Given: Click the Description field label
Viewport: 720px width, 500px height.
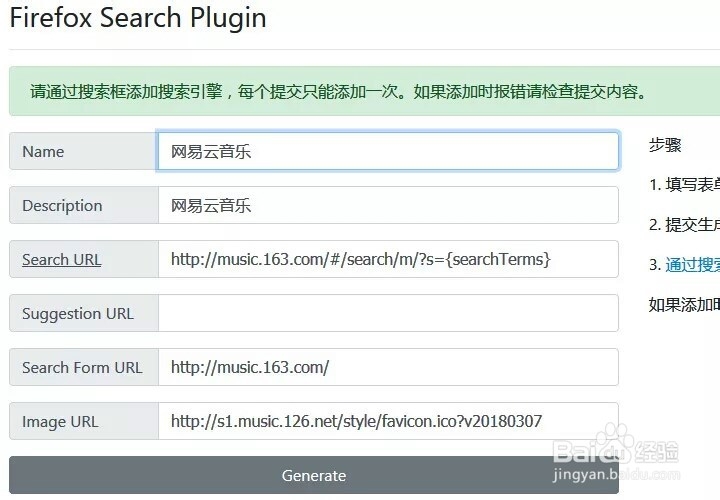Looking at the screenshot, I should pos(62,206).
